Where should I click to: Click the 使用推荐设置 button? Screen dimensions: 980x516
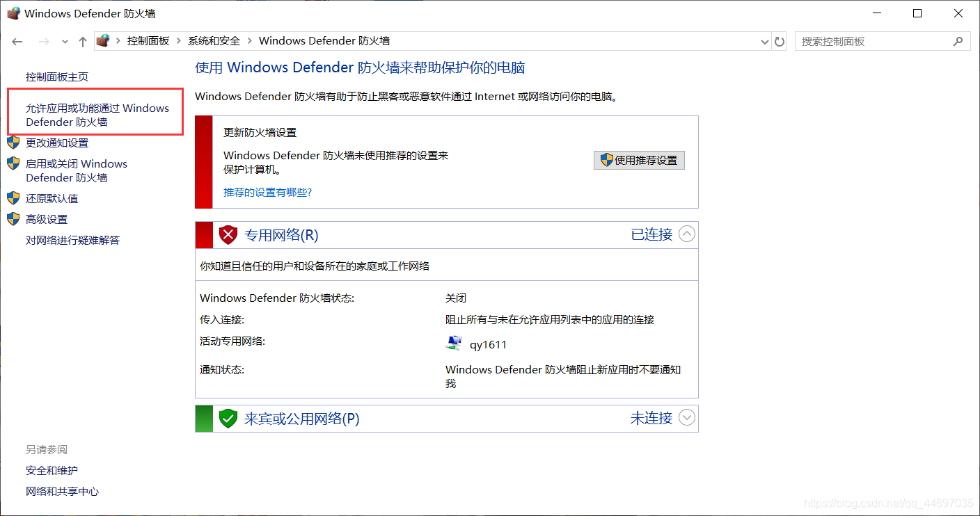[x=640, y=160]
